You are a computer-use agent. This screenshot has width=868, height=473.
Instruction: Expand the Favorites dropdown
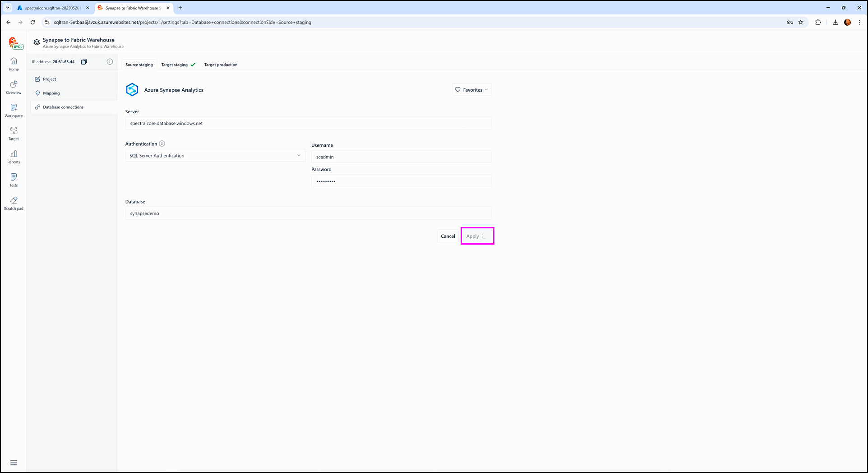coord(471,90)
